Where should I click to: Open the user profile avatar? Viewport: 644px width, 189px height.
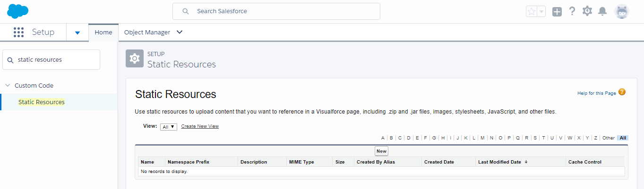click(x=622, y=11)
